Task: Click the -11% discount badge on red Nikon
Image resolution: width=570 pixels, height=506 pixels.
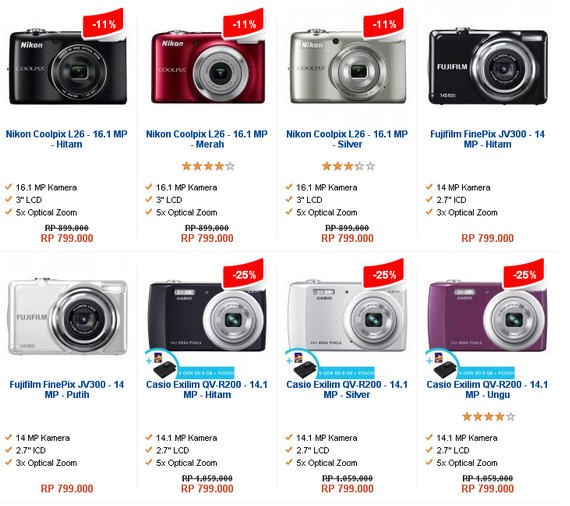Action: tap(244, 23)
